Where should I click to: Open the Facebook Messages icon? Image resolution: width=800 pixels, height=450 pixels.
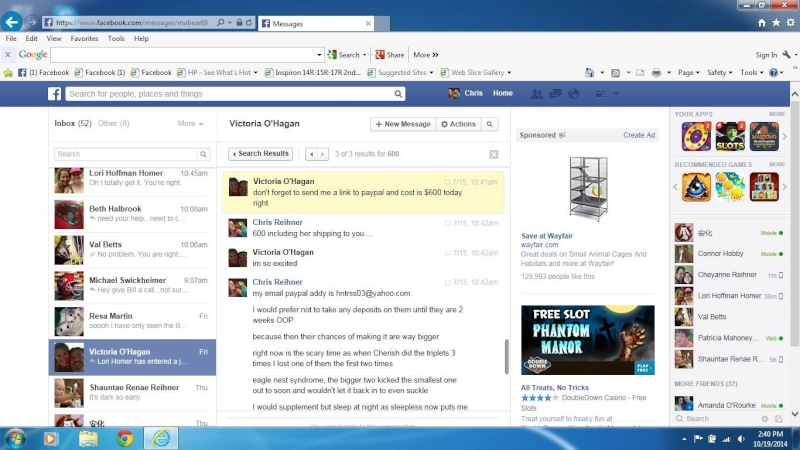pos(555,93)
